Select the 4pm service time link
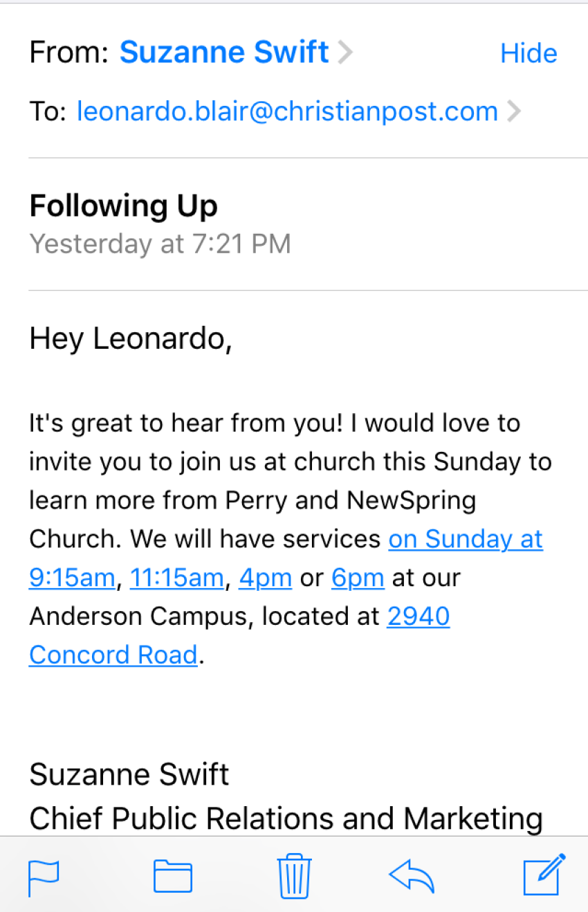This screenshot has height=912, width=588. [x=265, y=578]
